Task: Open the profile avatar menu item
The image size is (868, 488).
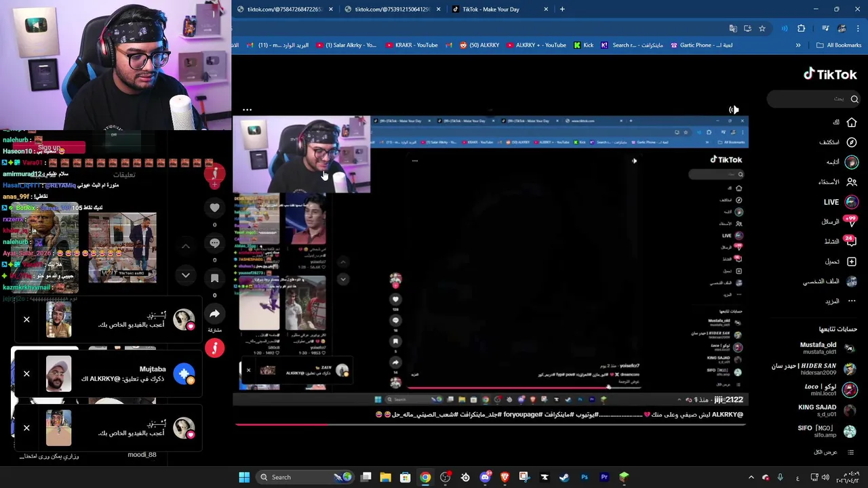Action: pos(852,281)
